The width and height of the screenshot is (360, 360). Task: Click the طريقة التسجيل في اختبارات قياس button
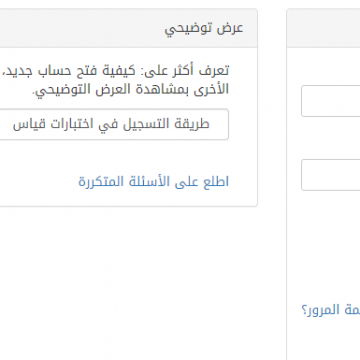(114, 124)
